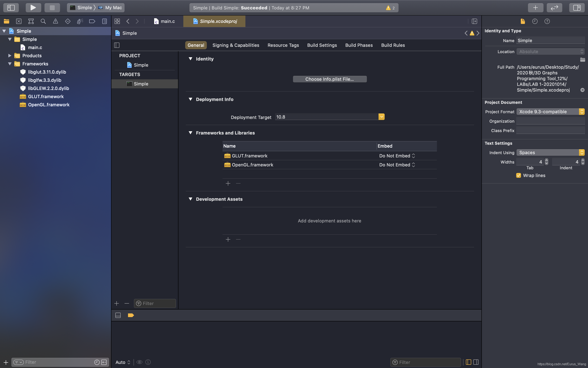
Task: Show the console pane in the debug area
Action: click(476, 362)
